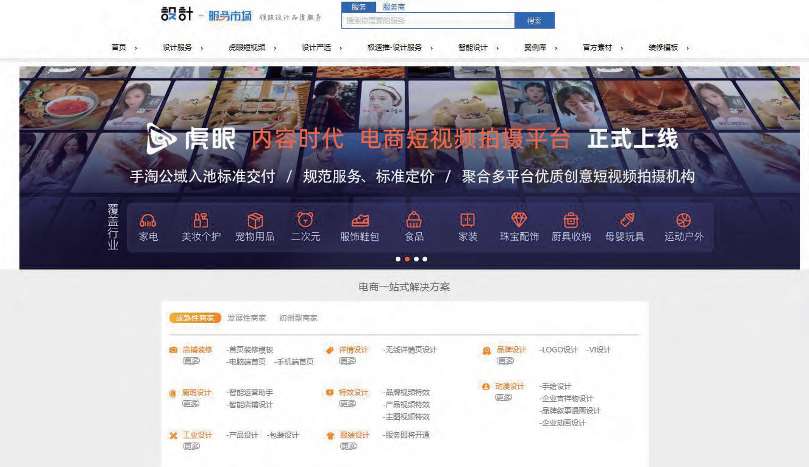
Task: Focus the search input field
Action: [x=428, y=20]
